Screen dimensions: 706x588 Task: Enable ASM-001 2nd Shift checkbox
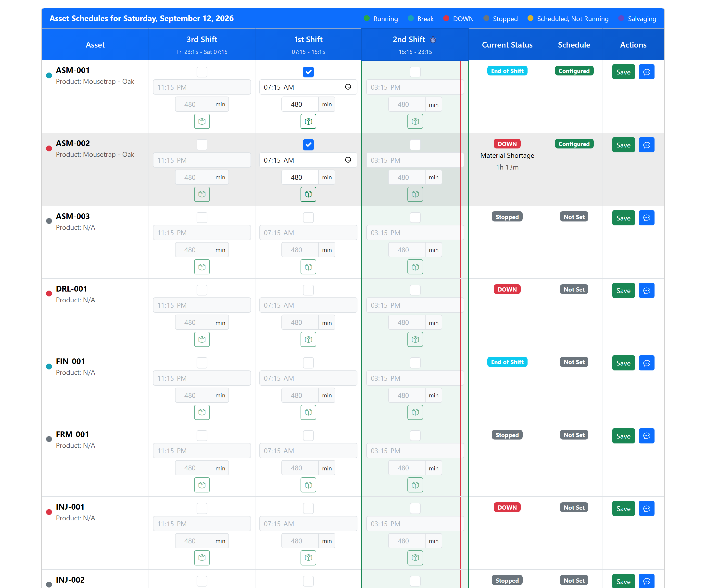(x=415, y=72)
